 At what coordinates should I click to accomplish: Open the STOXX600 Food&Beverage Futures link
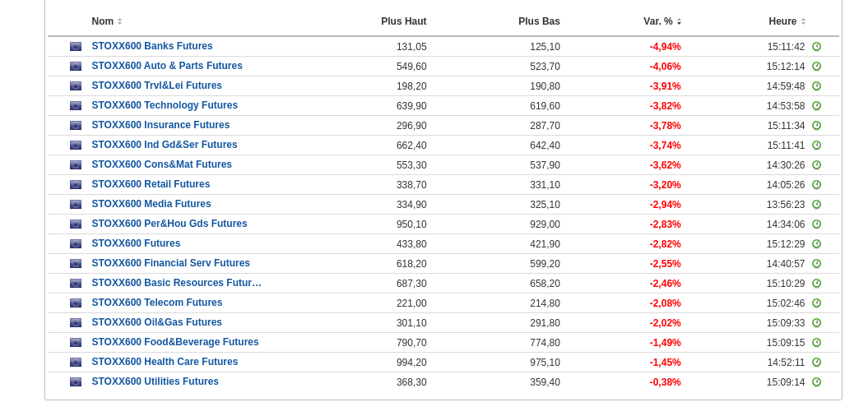[x=174, y=342]
